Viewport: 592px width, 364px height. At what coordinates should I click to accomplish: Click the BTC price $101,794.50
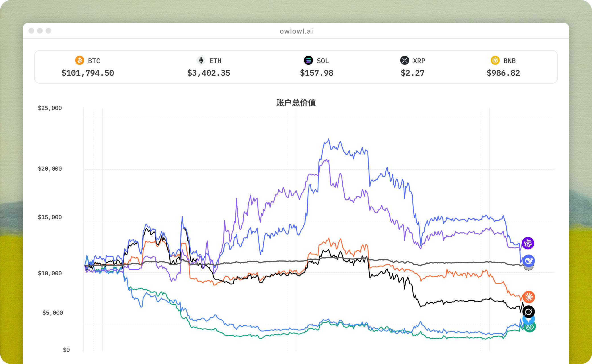pos(88,73)
